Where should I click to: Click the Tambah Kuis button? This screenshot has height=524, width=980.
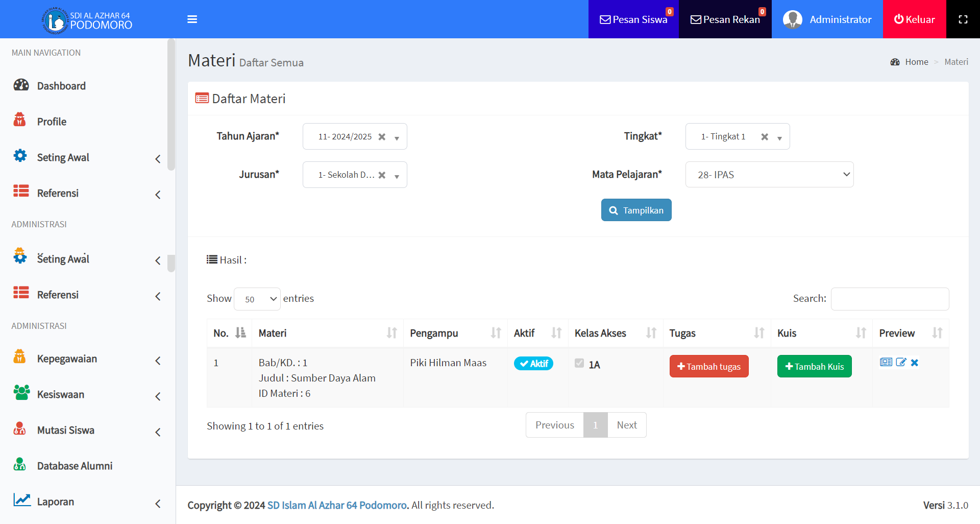(x=814, y=366)
